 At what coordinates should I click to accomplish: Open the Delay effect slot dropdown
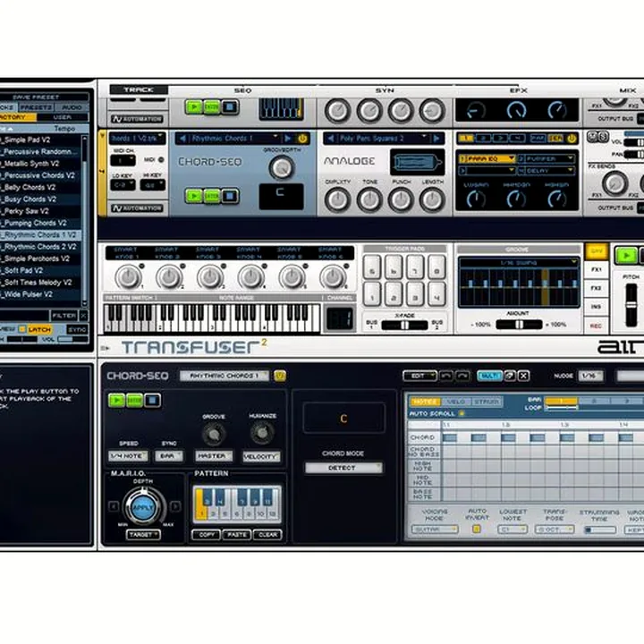coord(546,170)
